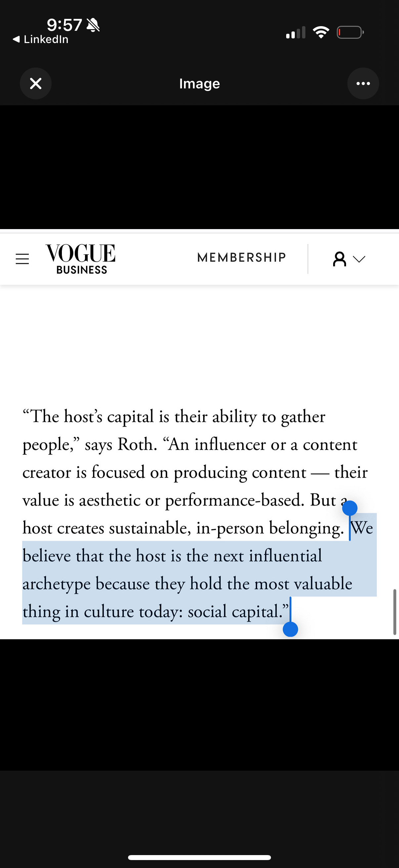Click the user account profile icon
The width and height of the screenshot is (399, 868).
pos(339,259)
